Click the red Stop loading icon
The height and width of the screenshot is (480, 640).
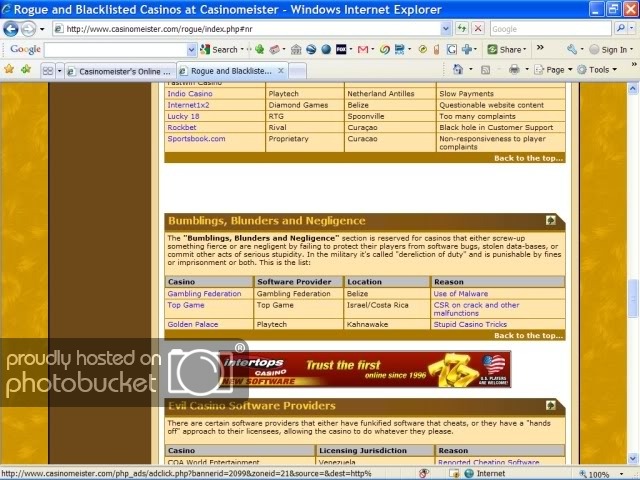click(x=478, y=28)
